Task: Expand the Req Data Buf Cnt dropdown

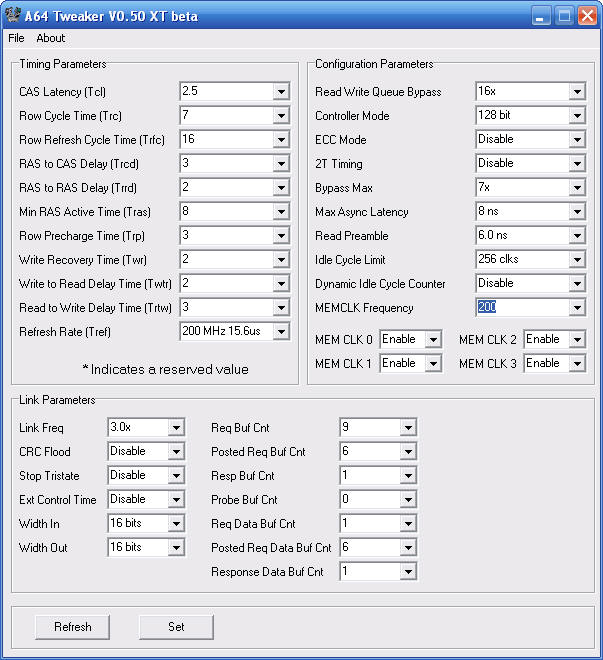Action: 408,524
